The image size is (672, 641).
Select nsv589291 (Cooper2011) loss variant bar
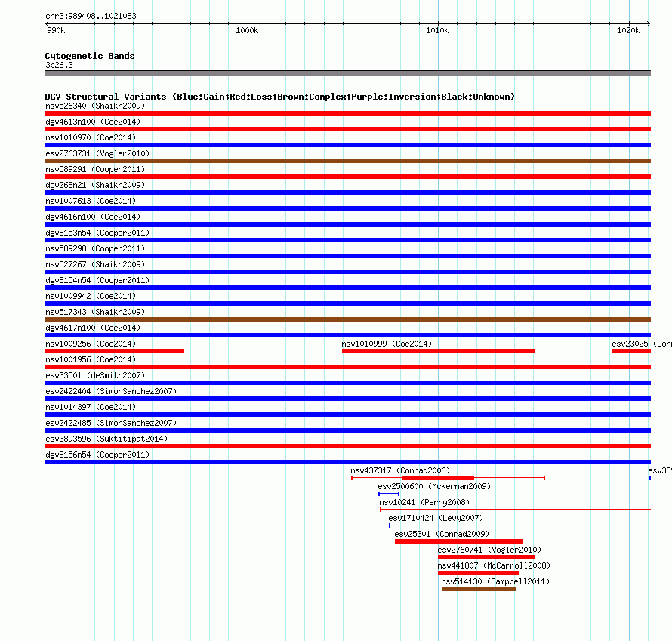tap(347, 177)
